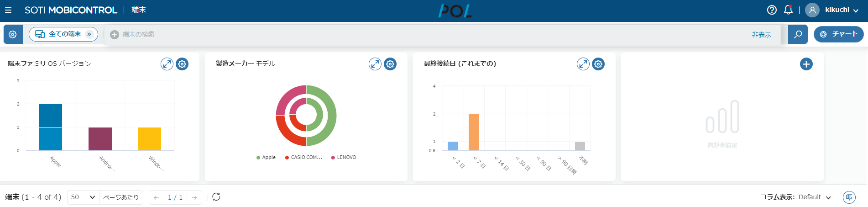The width and height of the screenshot is (868, 207).
Task: Toggle the チャート chart button
Action: tap(839, 34)
